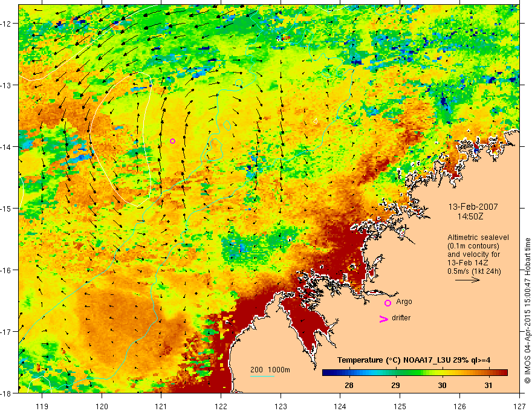Viewport: 532px width, 411px height.
Task: Click the '0.5m/s (1kt 24h)' scale text
Action: [474, 271]
